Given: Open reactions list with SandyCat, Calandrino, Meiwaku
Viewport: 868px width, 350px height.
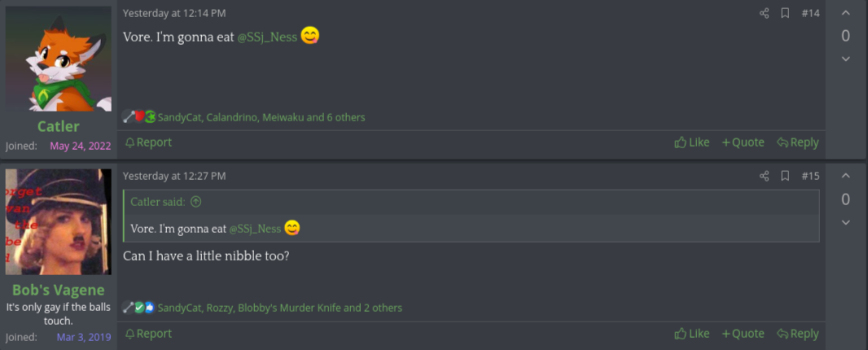Looking at the screenshot, I should (261, 117).
